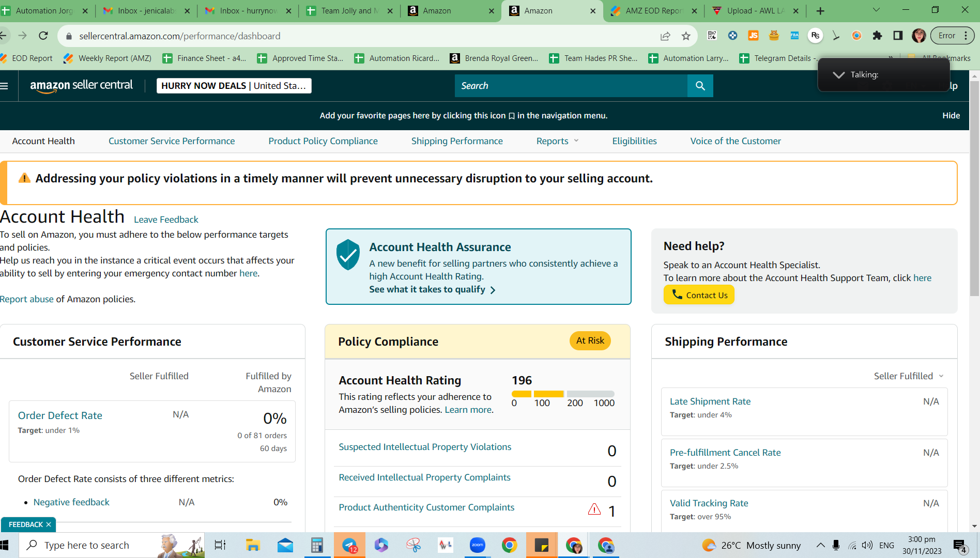Open the Calculator app in the taskbar
Viewport: 980px width, 558px height.
pos(317,545)
